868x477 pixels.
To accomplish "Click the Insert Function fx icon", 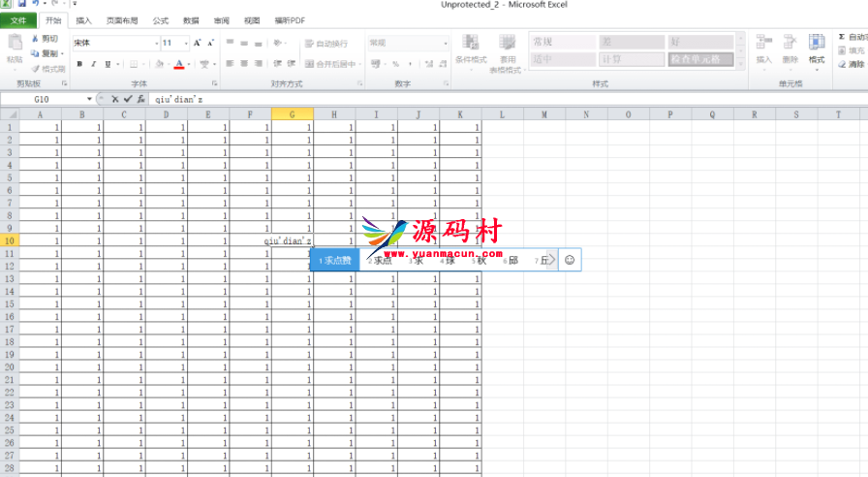I will (141, 99).
